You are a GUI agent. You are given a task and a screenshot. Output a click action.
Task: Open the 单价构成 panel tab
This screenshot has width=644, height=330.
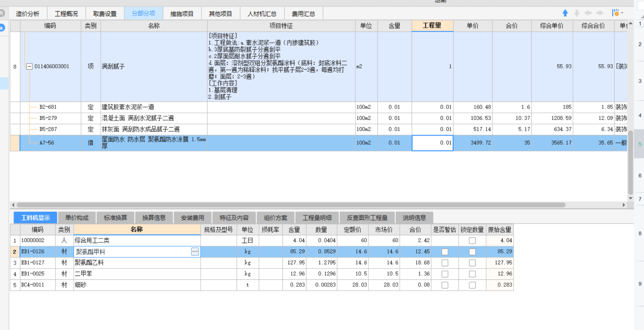(77, 218)
